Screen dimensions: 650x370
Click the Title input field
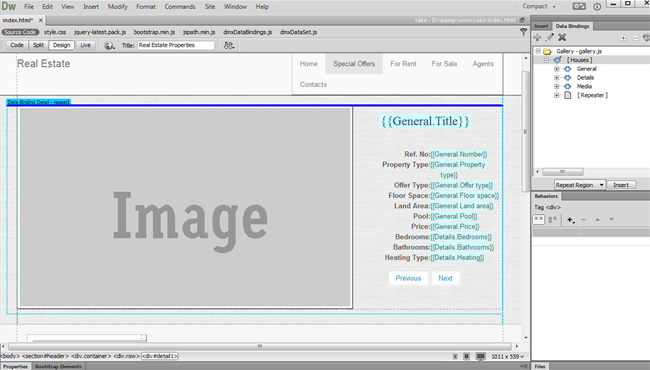(176, 45)
